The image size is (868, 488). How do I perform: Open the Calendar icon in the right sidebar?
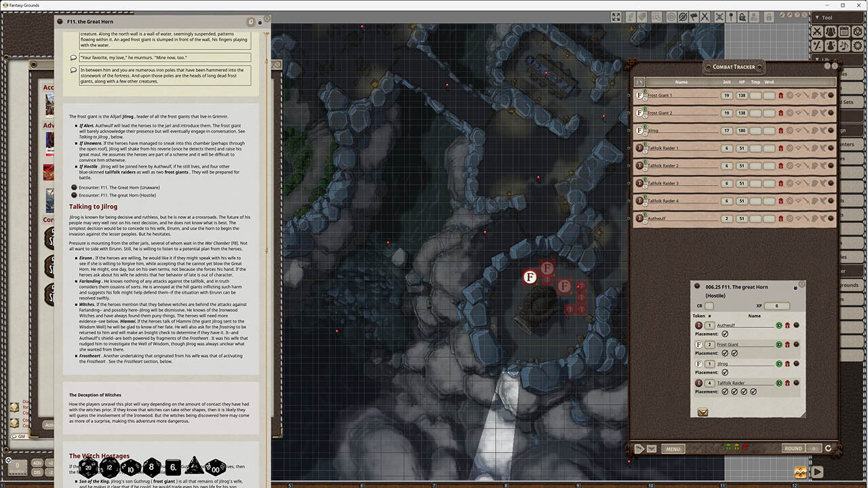845,31
